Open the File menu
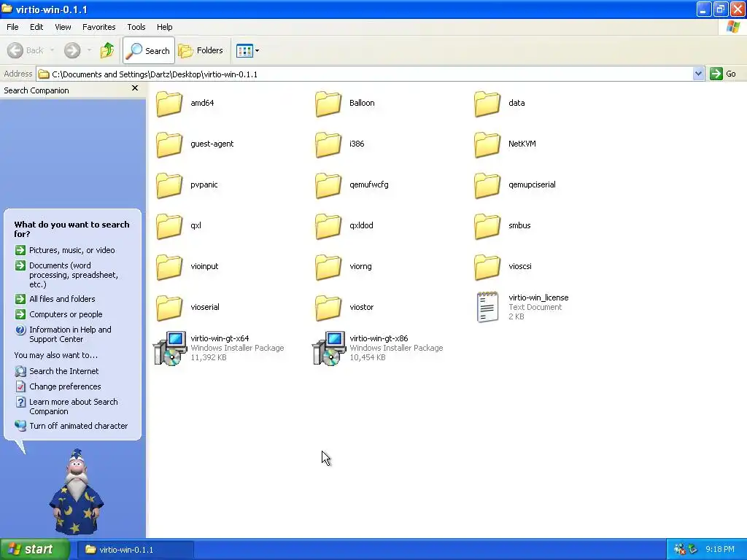Screen dimensions: 747x560 point(12,27)
